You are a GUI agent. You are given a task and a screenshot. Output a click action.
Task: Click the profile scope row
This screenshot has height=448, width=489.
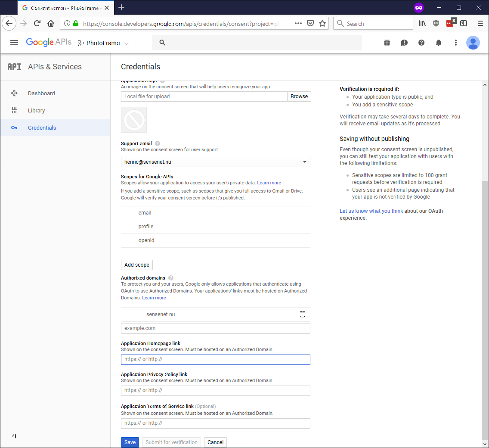click(x=216, y=227)
